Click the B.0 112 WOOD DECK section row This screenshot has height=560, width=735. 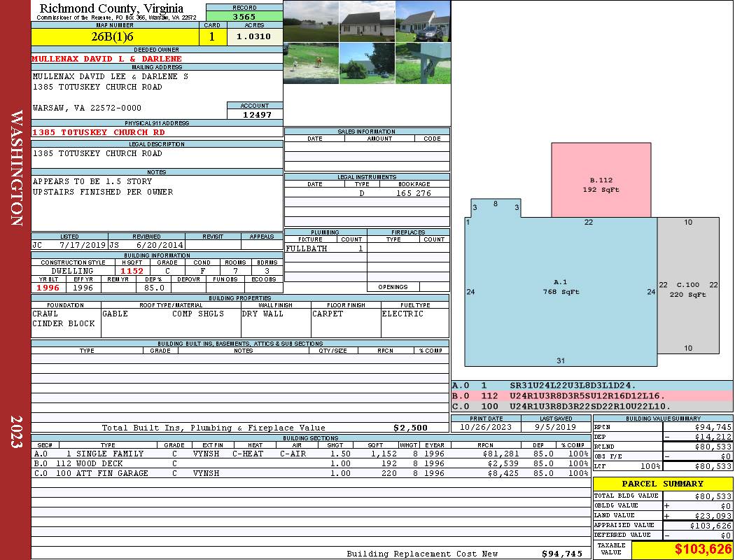[311, 463]
